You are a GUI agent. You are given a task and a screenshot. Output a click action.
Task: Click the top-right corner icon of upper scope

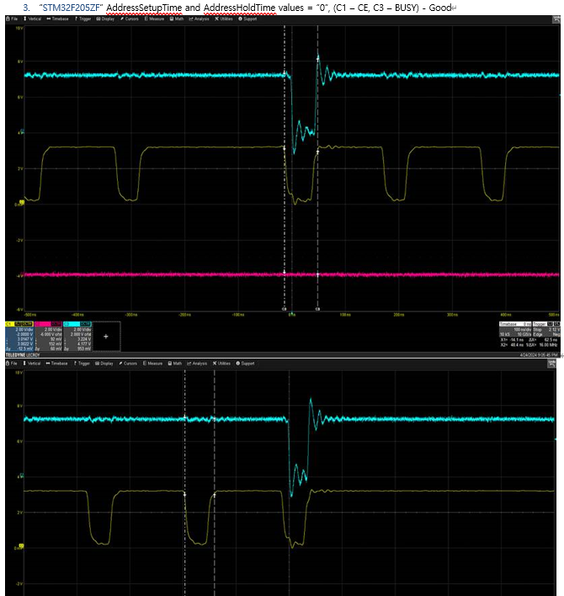click(x=556, y=19)
